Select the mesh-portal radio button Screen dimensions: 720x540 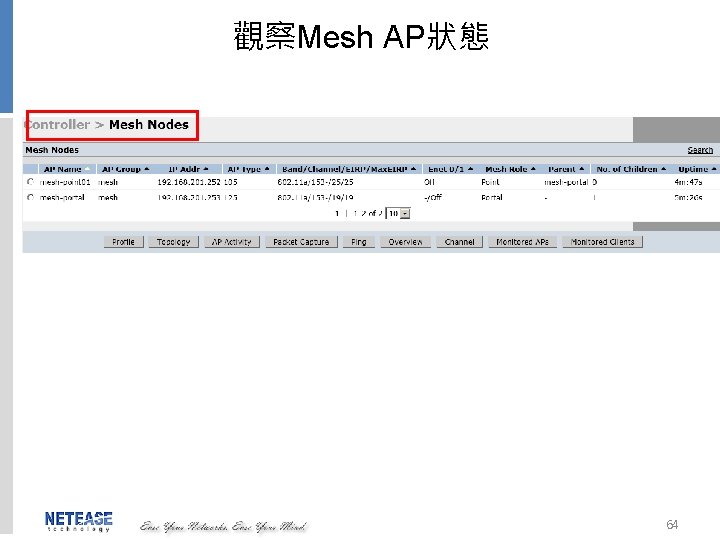click(30, 197)
